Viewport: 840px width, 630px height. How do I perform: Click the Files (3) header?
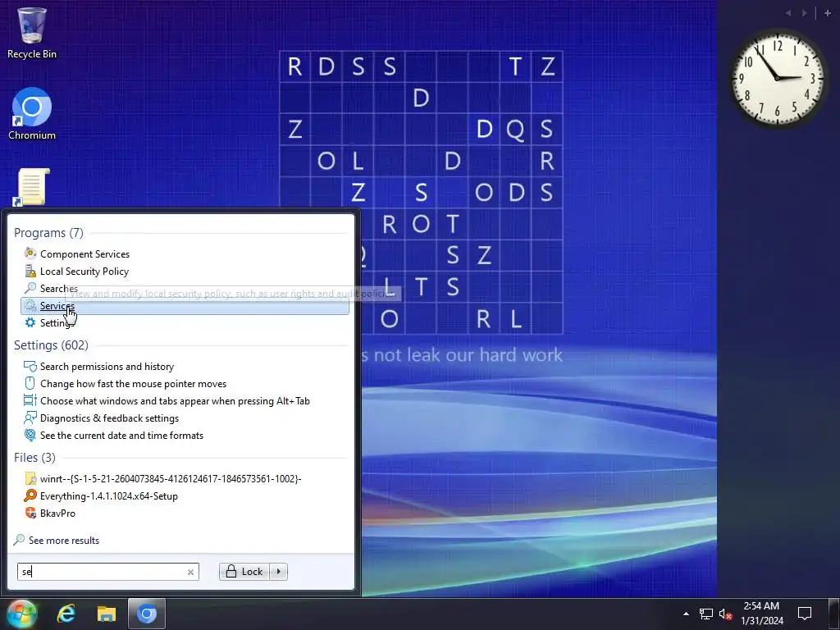34,458
